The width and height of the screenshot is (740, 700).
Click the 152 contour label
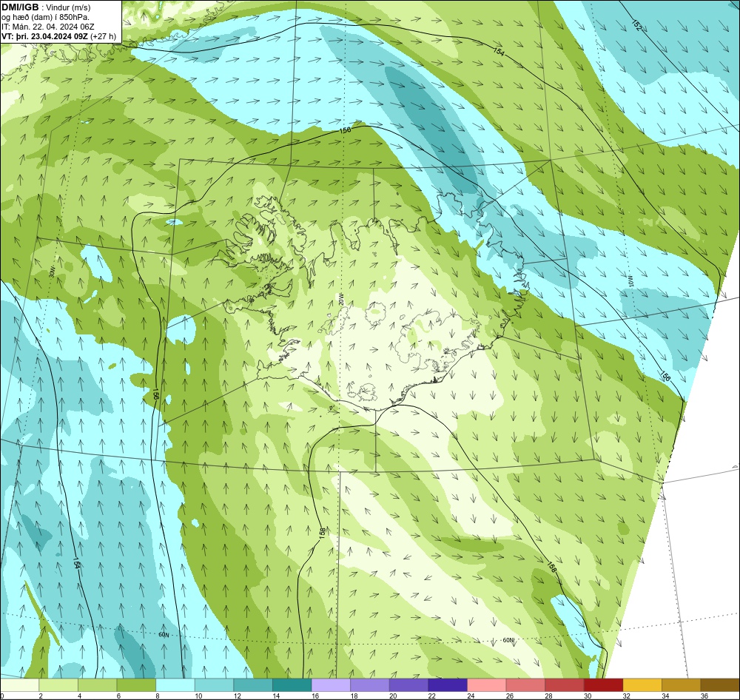coord(636,27)
